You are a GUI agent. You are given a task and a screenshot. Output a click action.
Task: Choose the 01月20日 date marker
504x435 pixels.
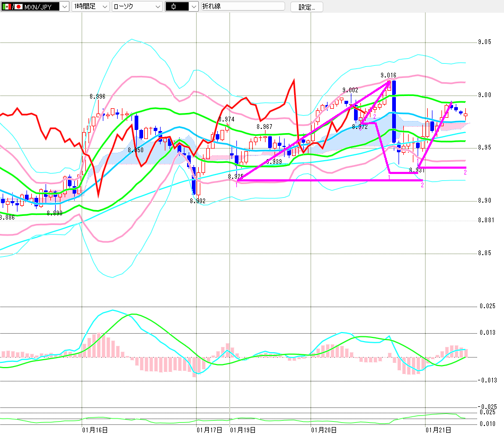324,430
